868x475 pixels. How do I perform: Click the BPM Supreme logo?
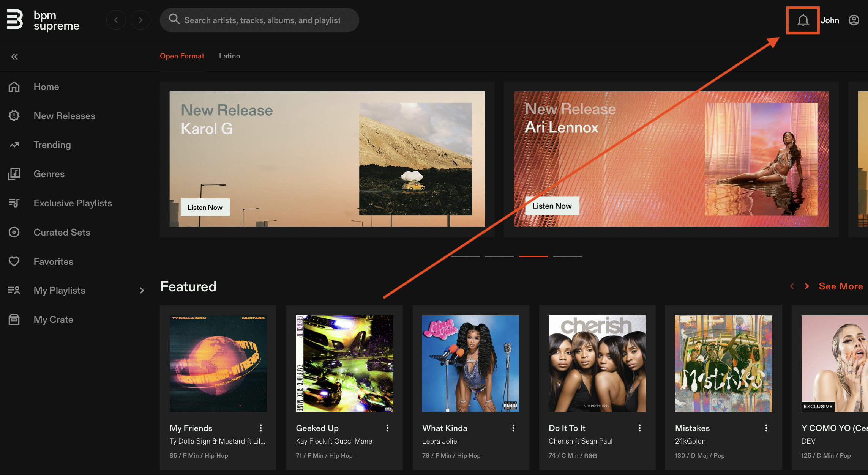coord(43,20)
